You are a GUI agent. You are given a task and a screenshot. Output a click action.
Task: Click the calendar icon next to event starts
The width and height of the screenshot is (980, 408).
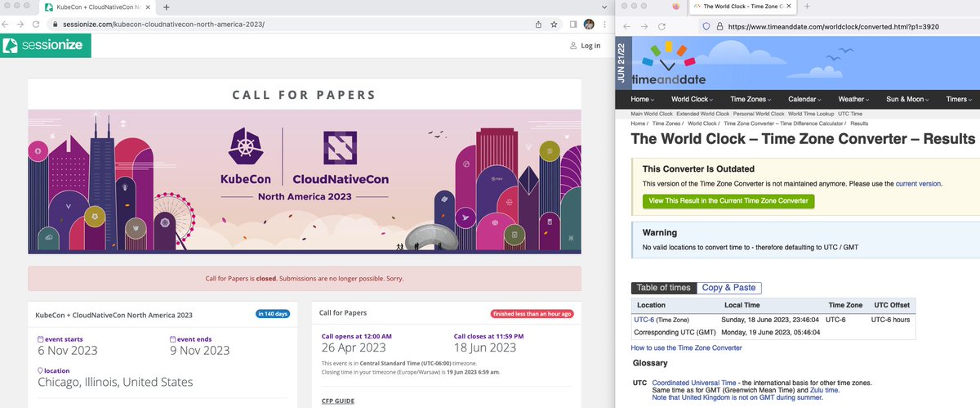point(42,339)
